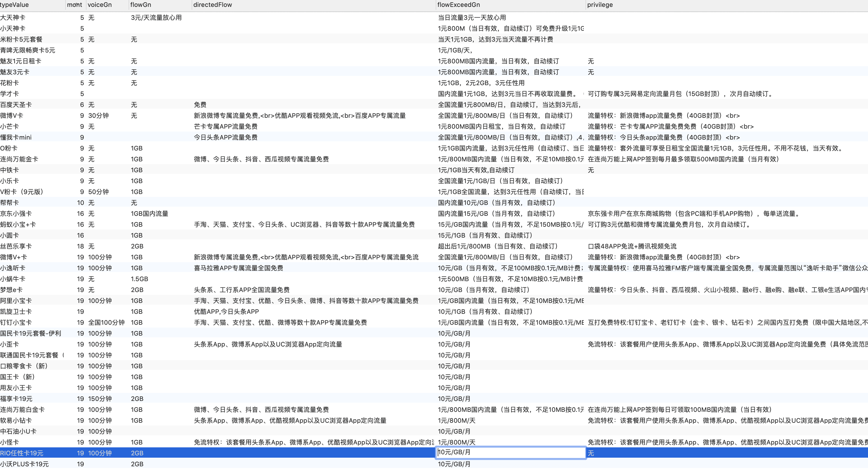
Task: Click the 阿里小宝卡 cell
Action: point(16,300)
